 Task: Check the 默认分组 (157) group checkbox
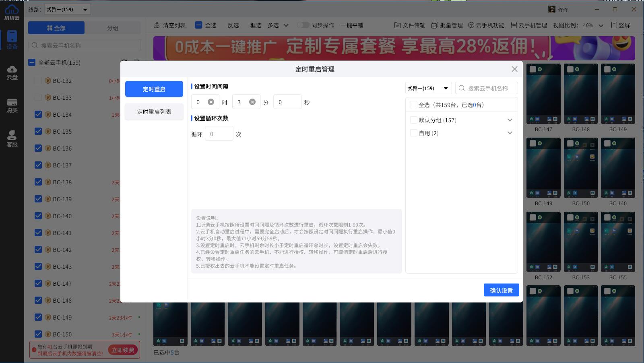[413, 120]
